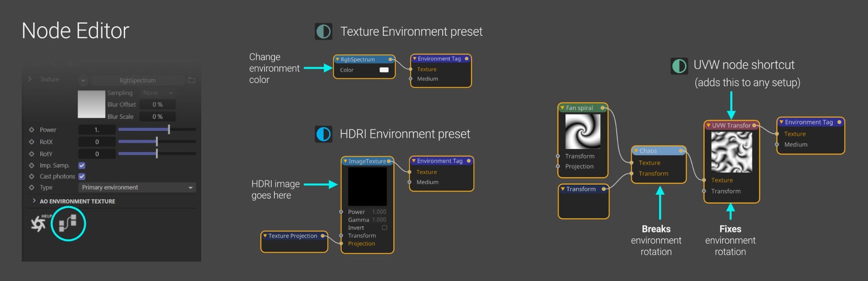Image resolution: width=868 pixels, height=281 pixels.
Task: Click the Power keyframe diamond icon
Action: [x=31, y=130]
